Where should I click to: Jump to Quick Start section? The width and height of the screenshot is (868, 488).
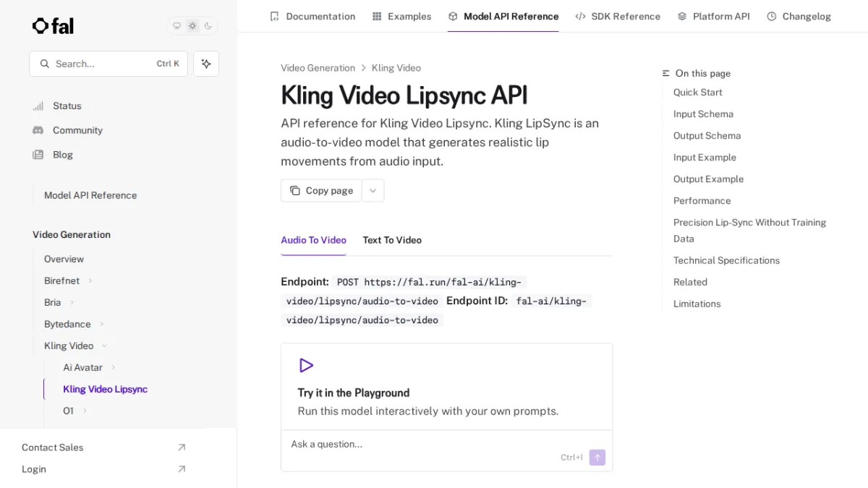pyautogui.click(x=697, y=93)
